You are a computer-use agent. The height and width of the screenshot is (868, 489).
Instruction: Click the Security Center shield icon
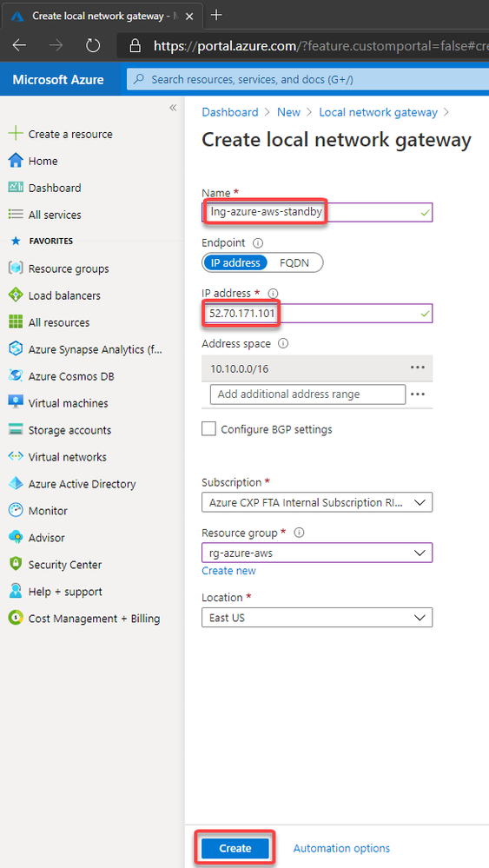(16, 564)
